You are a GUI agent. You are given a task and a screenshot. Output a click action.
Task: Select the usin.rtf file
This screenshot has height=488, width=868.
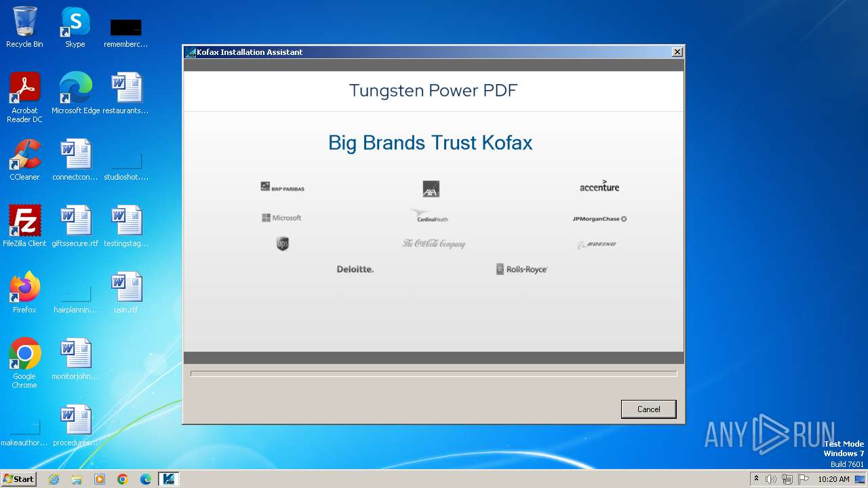point(126,292)
